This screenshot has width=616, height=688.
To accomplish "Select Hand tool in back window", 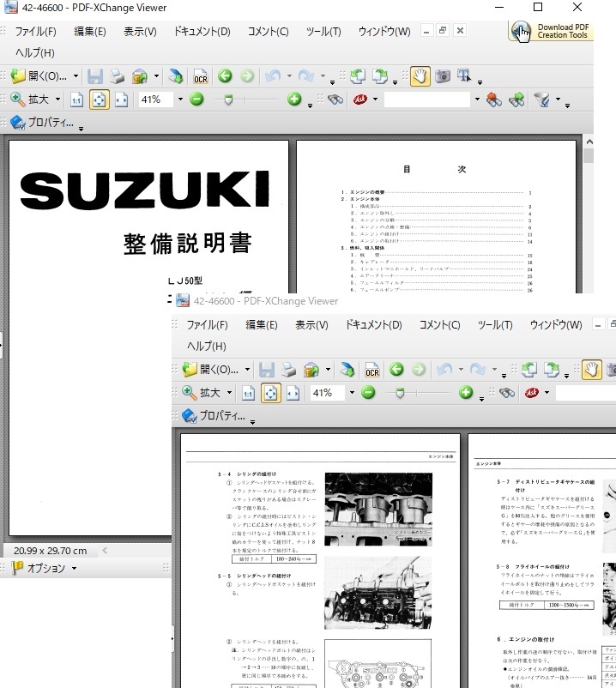I will [420, 76].
